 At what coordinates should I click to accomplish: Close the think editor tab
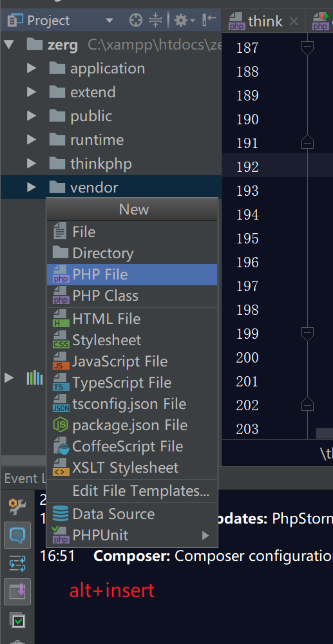(x=294, y=21)
